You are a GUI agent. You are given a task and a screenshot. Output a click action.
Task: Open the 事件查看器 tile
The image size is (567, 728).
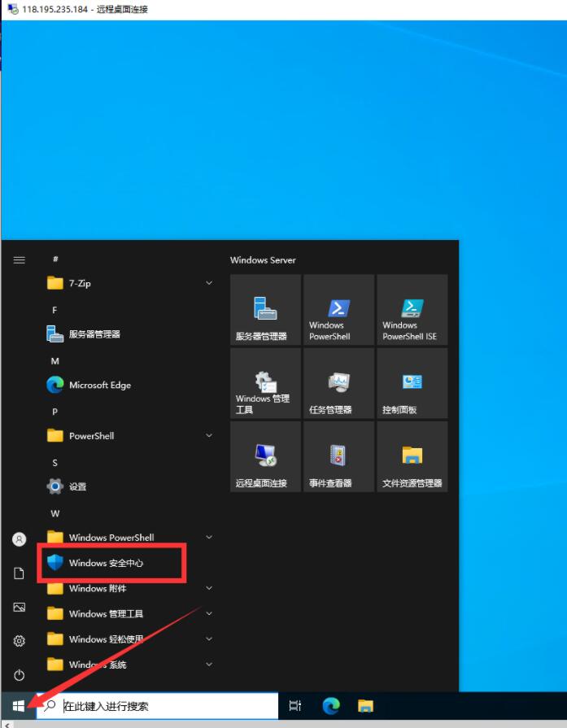click(339, 456)
